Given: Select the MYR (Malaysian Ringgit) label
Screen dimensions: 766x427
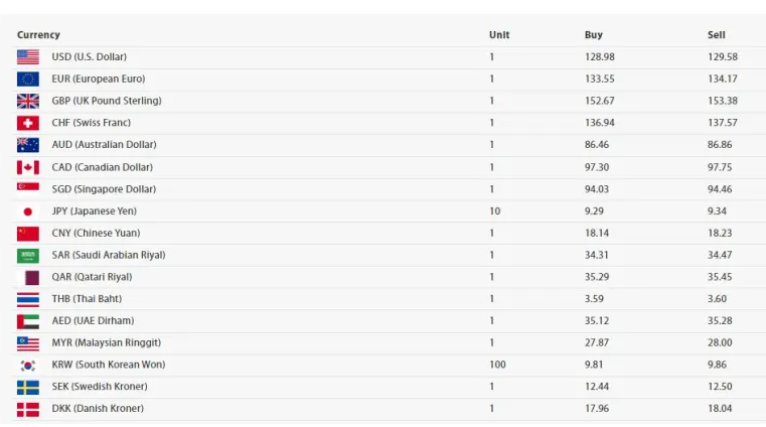Looking at the screenshot, I should tap(106, 342).
